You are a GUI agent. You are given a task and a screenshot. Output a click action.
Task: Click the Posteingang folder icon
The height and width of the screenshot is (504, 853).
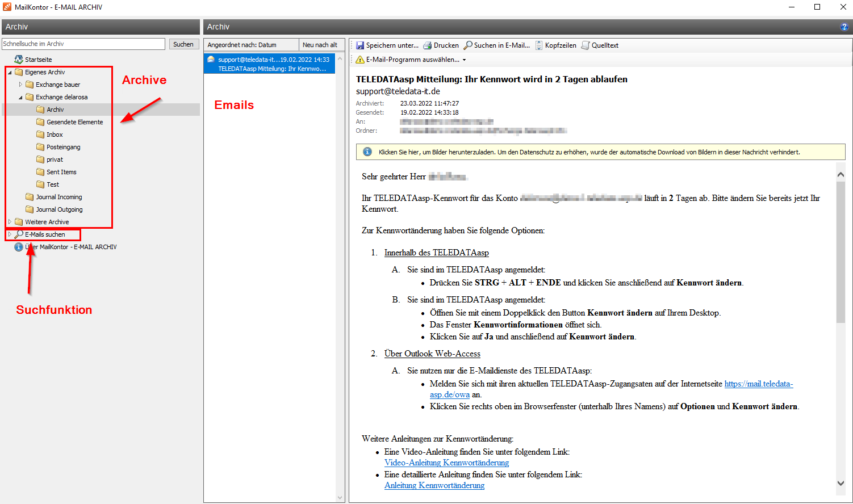[40, 147]
